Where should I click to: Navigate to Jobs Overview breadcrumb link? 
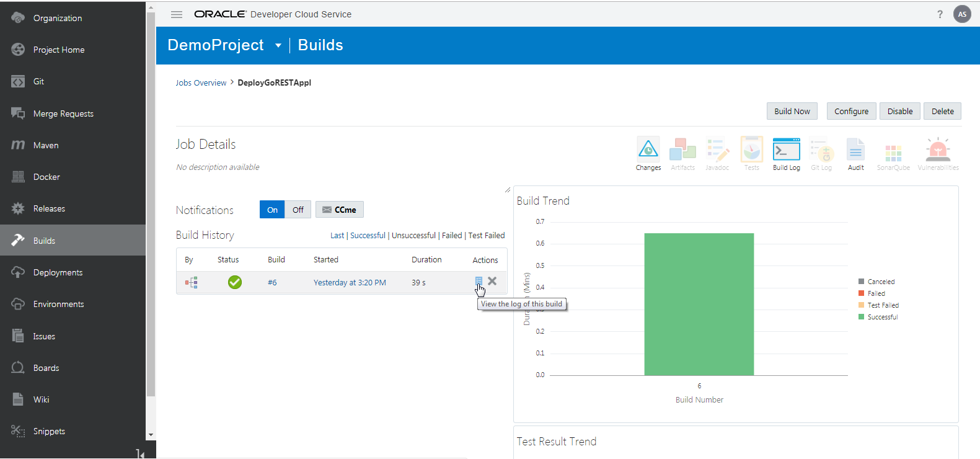[201, 83]
